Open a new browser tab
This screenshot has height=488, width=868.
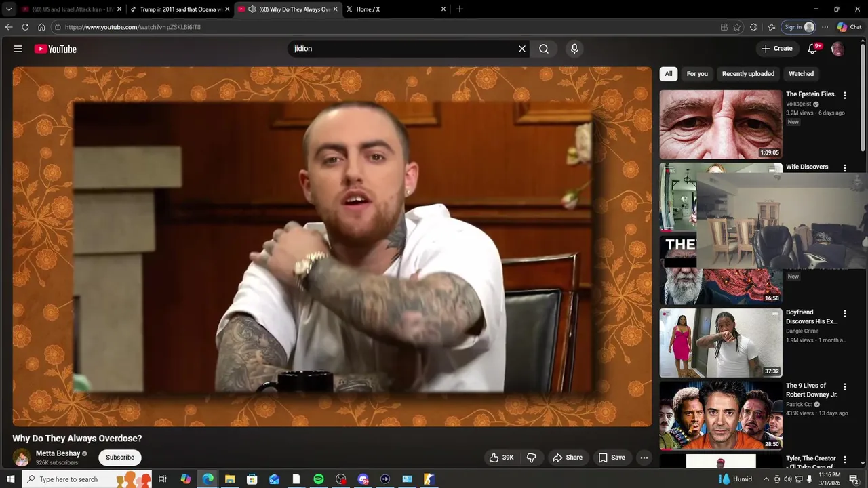pos(460,9)
